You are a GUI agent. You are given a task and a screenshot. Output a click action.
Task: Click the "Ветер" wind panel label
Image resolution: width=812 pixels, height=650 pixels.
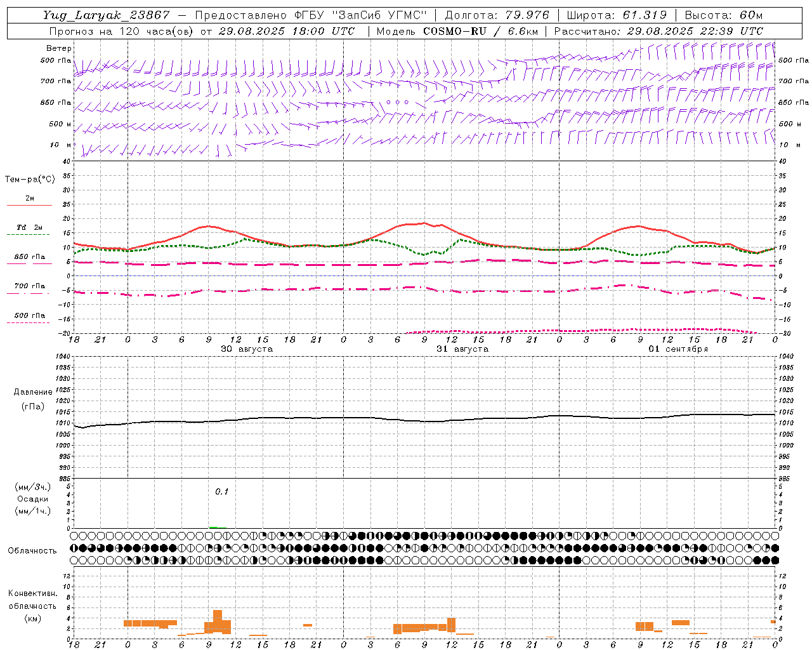point(59,48)
